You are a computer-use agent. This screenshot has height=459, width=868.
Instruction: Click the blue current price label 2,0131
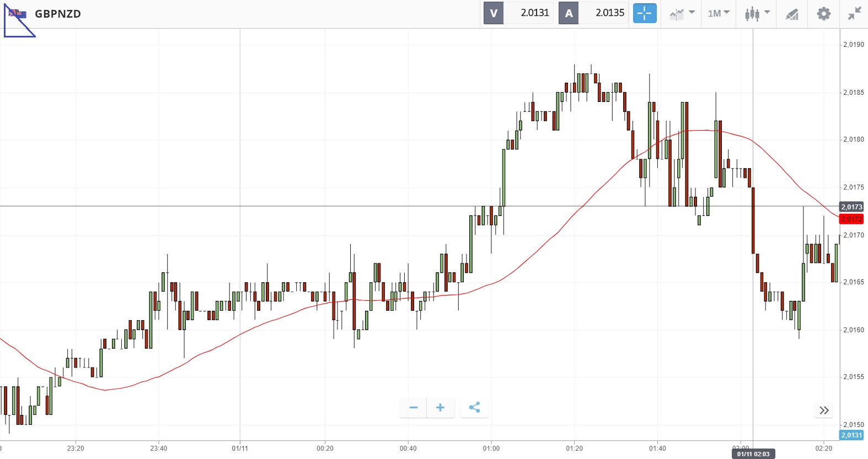tap(851, 435)
